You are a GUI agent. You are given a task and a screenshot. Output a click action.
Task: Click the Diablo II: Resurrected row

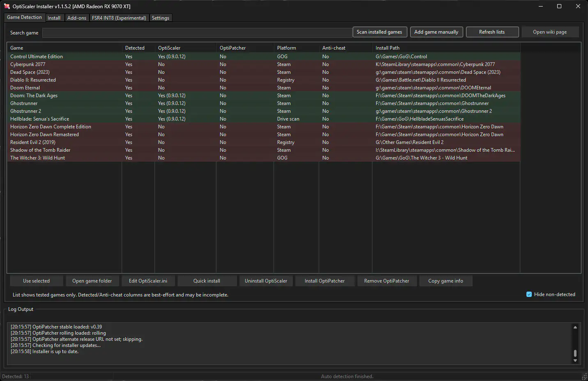264,80
